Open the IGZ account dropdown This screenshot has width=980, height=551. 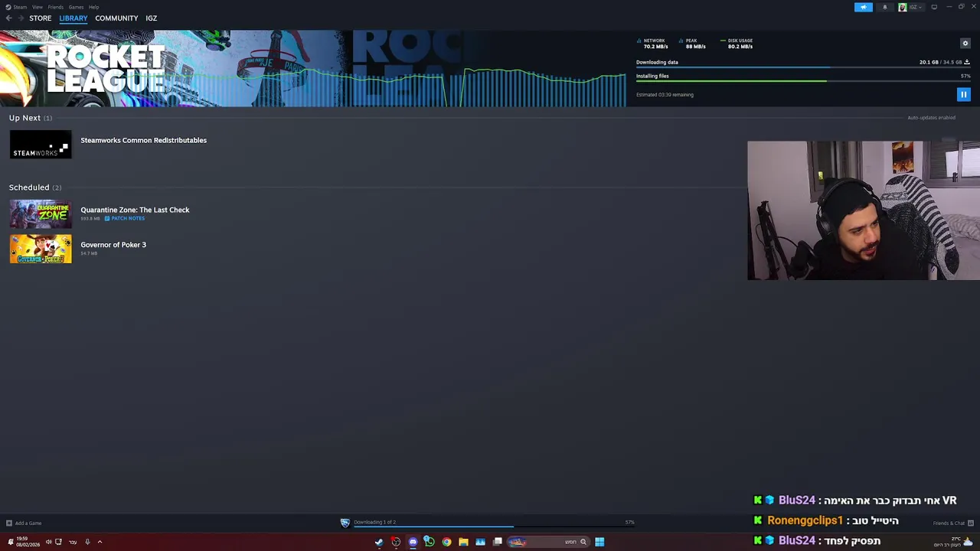click(x=916, y=7)
